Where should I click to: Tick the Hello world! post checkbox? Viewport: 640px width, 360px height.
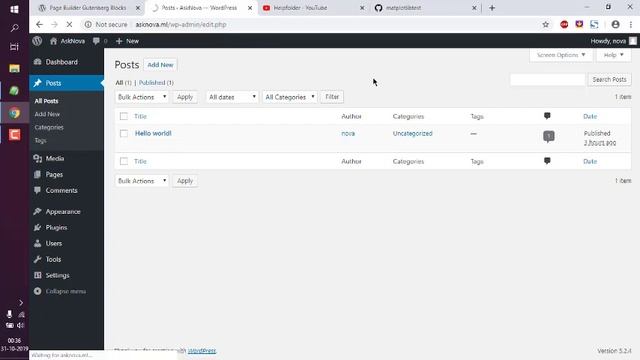[x=124, y=133]
